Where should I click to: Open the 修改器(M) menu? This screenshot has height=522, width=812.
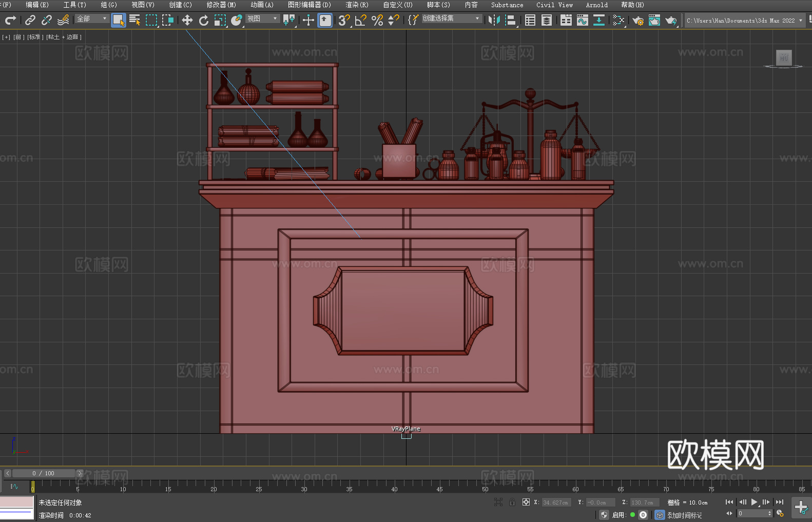tap(221, 5)
